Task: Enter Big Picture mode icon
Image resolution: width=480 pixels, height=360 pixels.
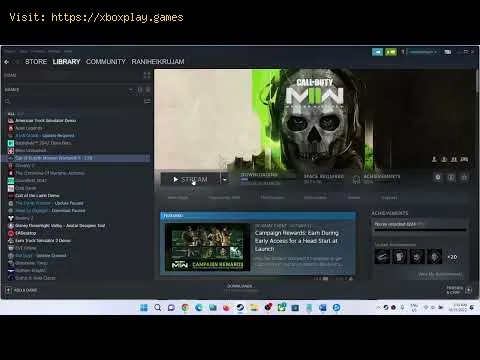Action: [x=448, y=52]
